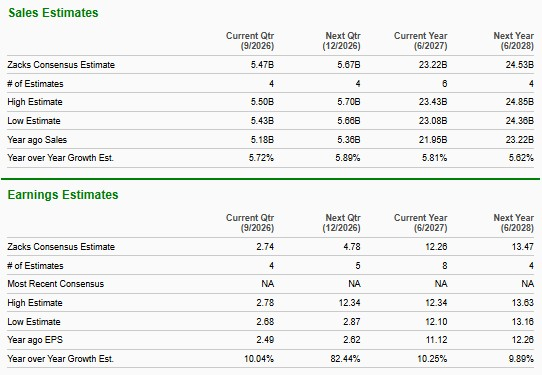Click Earnings number of estimates value 5
The width and height of the screenshot is (542, 375).
pos(358,266)
